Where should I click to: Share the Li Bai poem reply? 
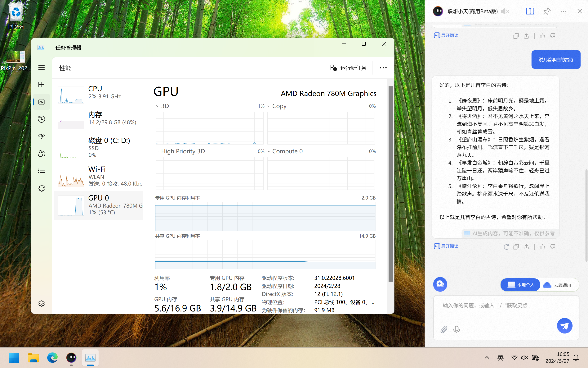click(x=526, y=247)
